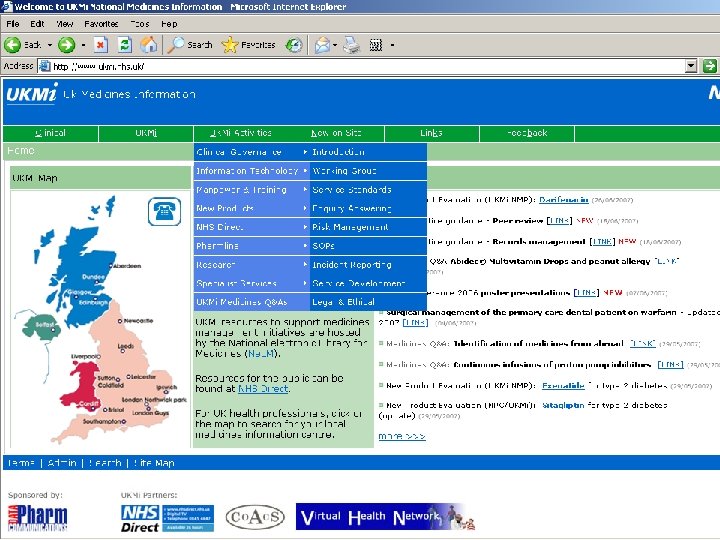Open the Back button history dropdown arrow
This screenshot has height=540, width=720.
[49, 45]
